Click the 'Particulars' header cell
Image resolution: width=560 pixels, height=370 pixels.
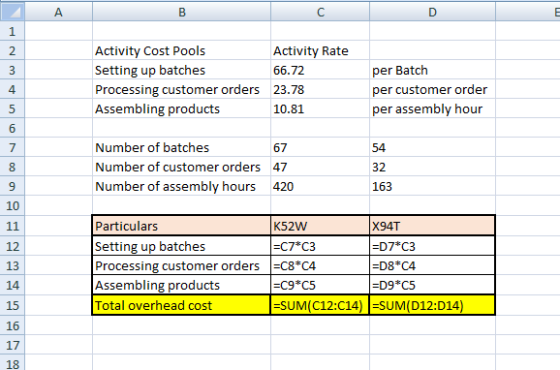[x=181, y=226]
